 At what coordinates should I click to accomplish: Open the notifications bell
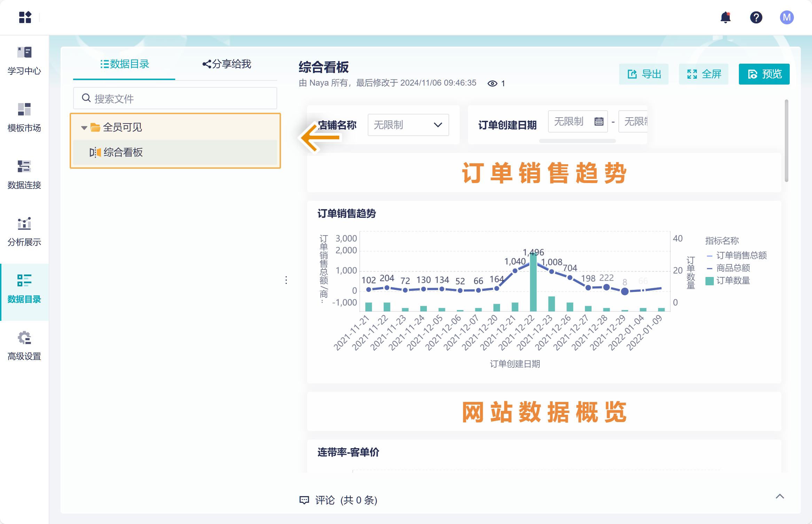coord(725,17)
